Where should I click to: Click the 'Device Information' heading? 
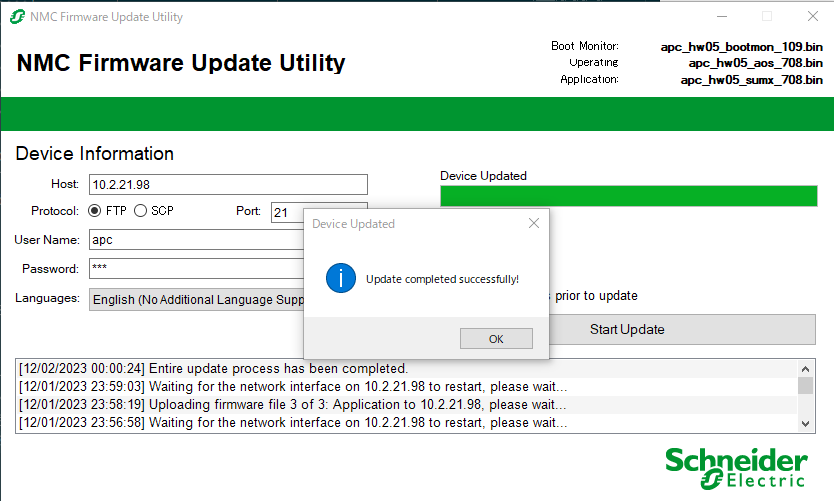[x=95, y=154]
